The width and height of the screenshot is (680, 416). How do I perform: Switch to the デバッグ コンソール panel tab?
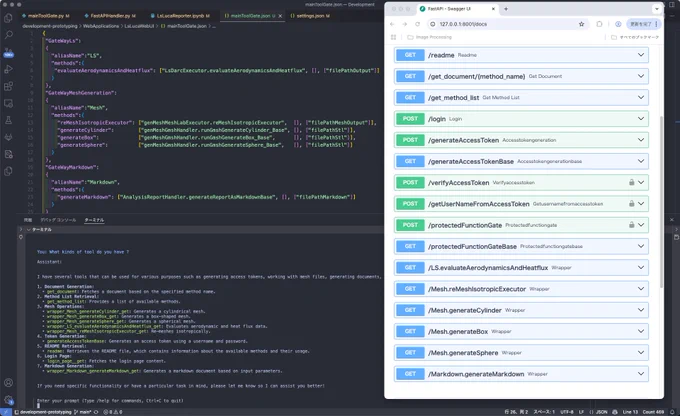pos(58,220)
